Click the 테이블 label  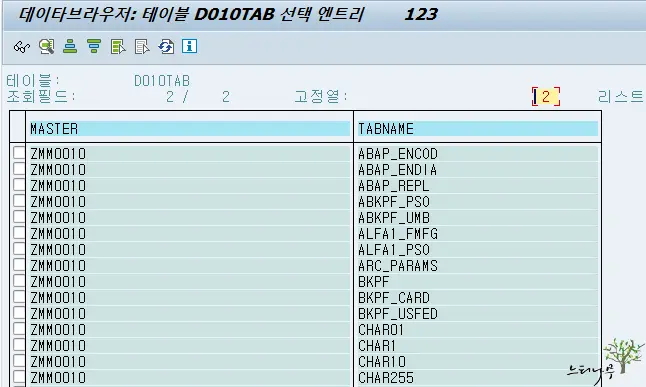pyautogui.click(x=33, y=80)
